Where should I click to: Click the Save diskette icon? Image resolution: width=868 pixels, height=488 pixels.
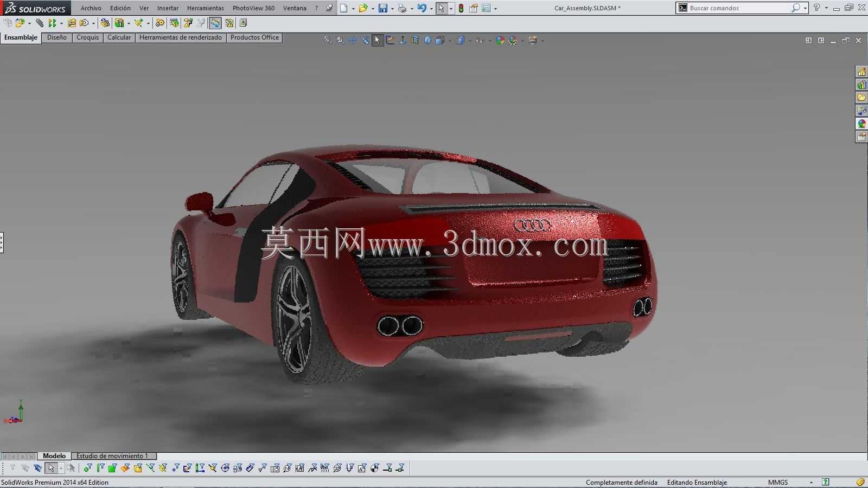(x=383, y=8)
